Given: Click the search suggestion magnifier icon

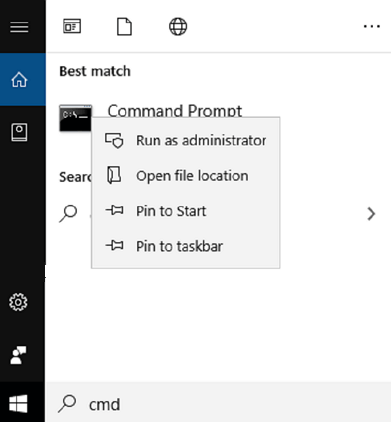Looking at the screenshot, I should coord(68,213).
